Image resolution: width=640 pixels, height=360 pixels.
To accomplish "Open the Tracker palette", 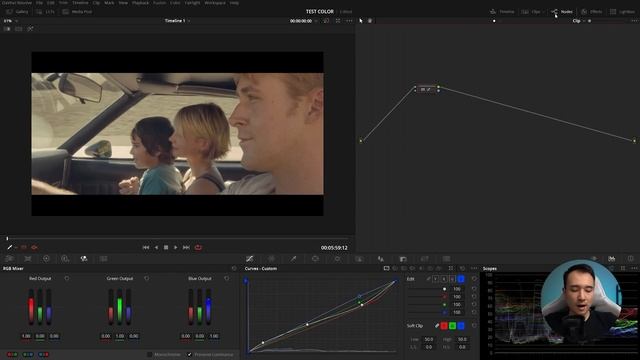I will tap(337, 259).
